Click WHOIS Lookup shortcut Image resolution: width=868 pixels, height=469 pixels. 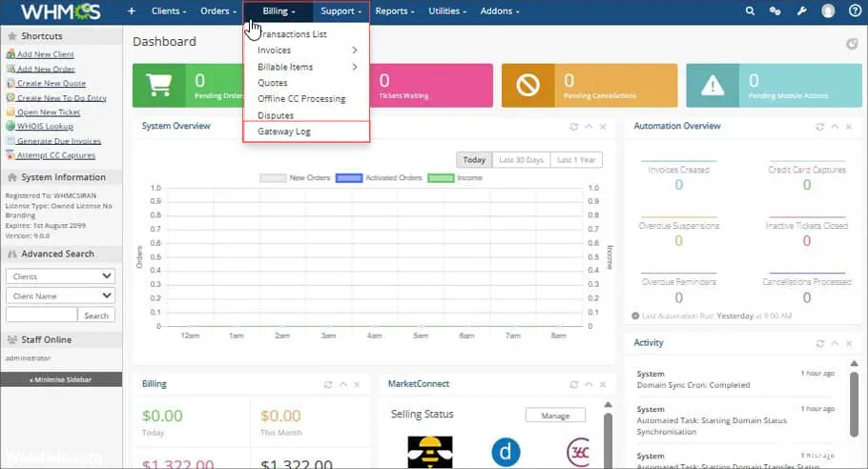tap(45, 126)
